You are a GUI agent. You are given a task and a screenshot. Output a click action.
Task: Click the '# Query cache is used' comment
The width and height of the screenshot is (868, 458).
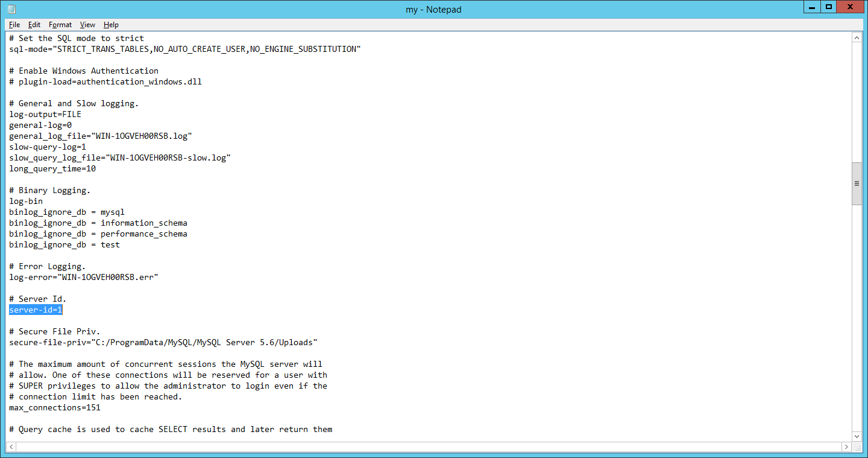(171, 429)
